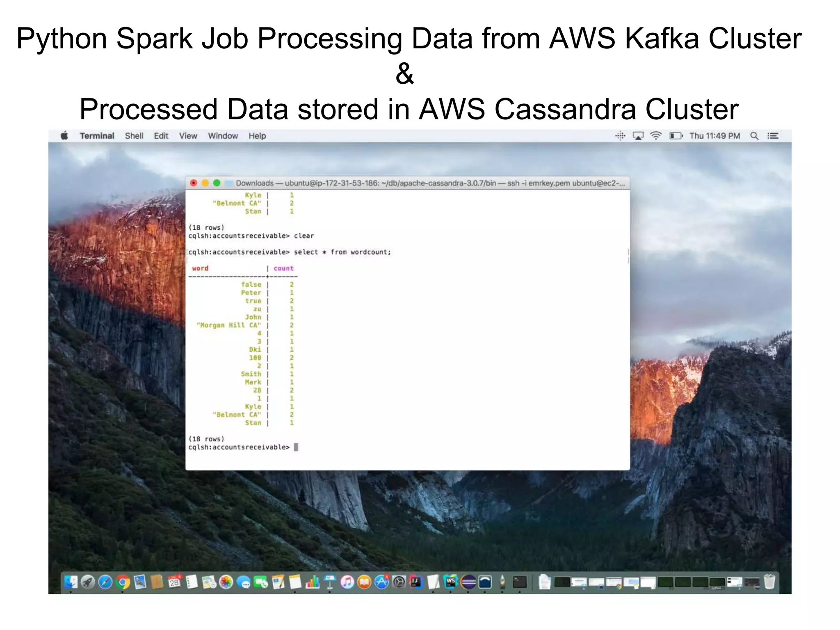Viewport: 840px width, 630px height.
Task: Open Contacts brown book icon in dock
Action: point(157,582)
